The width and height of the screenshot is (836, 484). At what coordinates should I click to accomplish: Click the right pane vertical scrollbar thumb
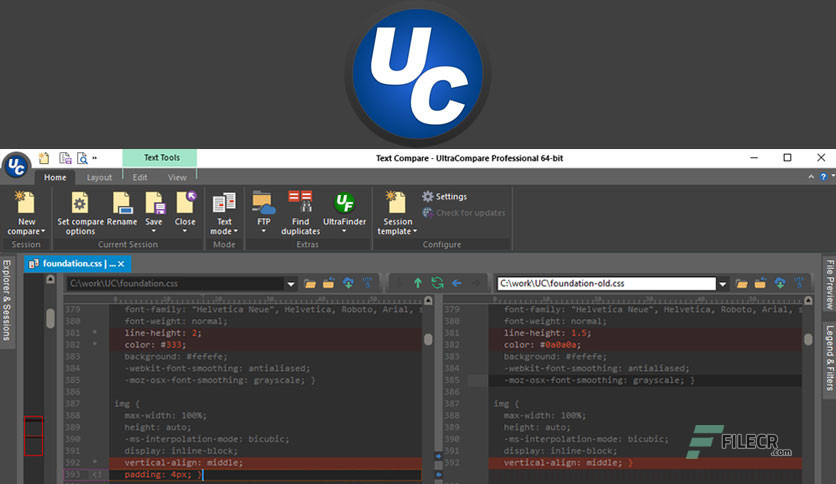[808, 339]
